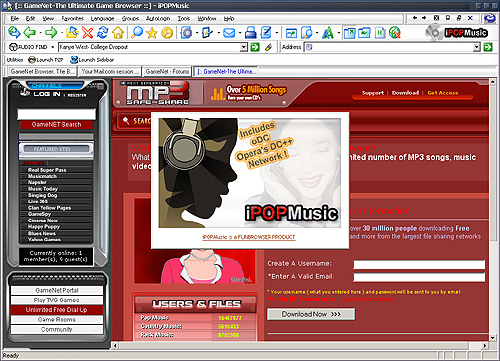Click green Go arrow beside Audio Find
The image size is (500, 361).
pyautogui.click(x=255, y=47)
